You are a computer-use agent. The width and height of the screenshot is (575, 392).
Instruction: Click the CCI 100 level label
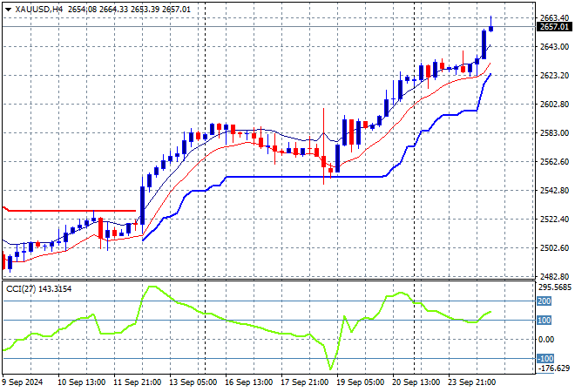545,320
